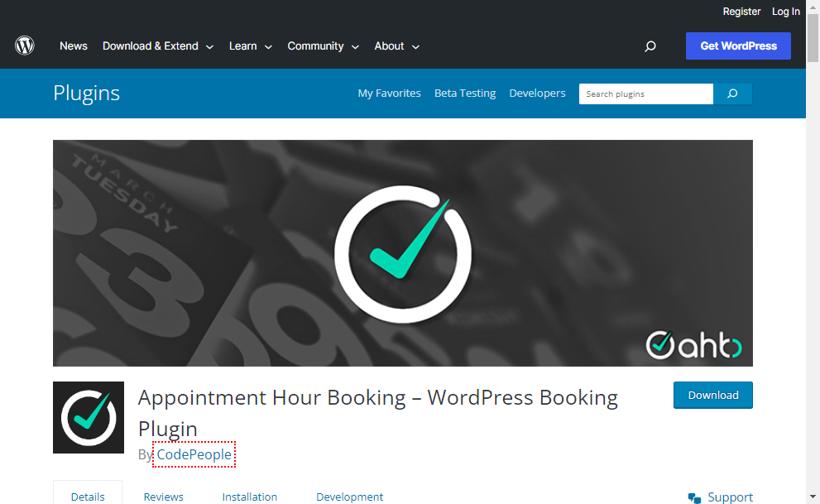Image resolution: width=820 pixels, height=504 pixels.
Task: Open the header search magnifier icon
Action: tap(650, 46)
